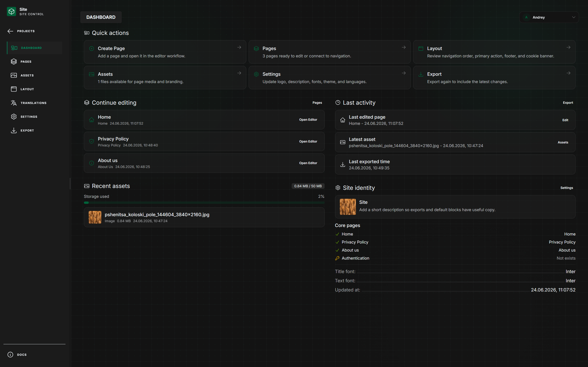This screenshot has width=588, height=367.
Task: Click the image icon in Latest asset row
Action: coord(343,142)
